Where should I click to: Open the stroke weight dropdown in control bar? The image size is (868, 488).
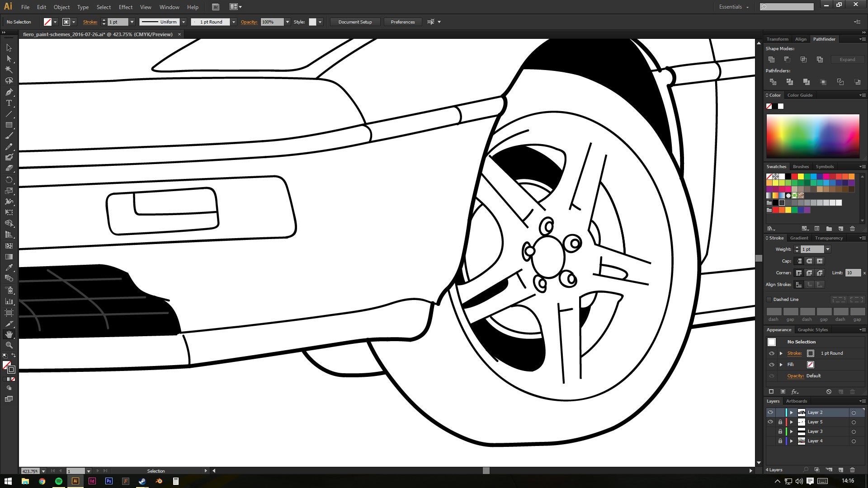(x=132, y=22)
